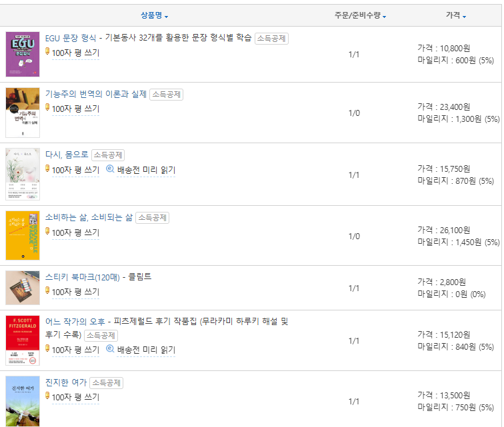Select price text 가격 : 15,750원
This screenshot has width=504, height=427.
[x=444, y=169]
